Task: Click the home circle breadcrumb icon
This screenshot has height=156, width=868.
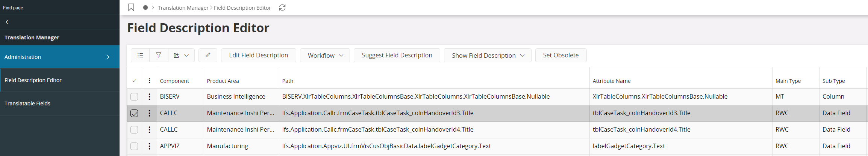Action: [145, 7]
